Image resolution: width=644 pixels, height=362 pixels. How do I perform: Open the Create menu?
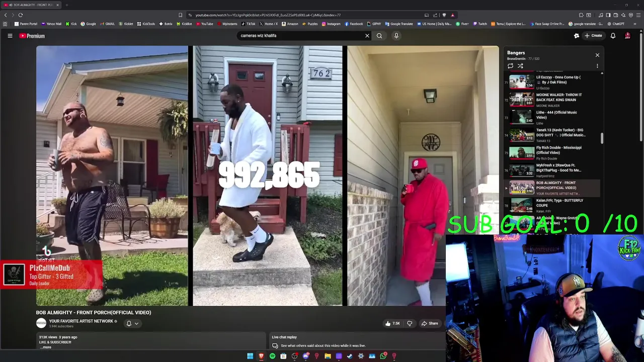[x=593, y=36]
